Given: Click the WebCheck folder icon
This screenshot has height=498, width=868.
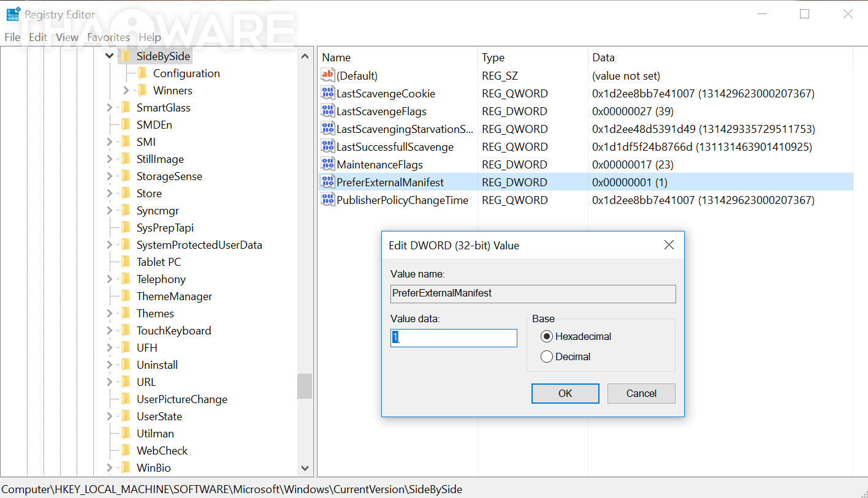Looking at the screenshot, I should tap(126, 451).
